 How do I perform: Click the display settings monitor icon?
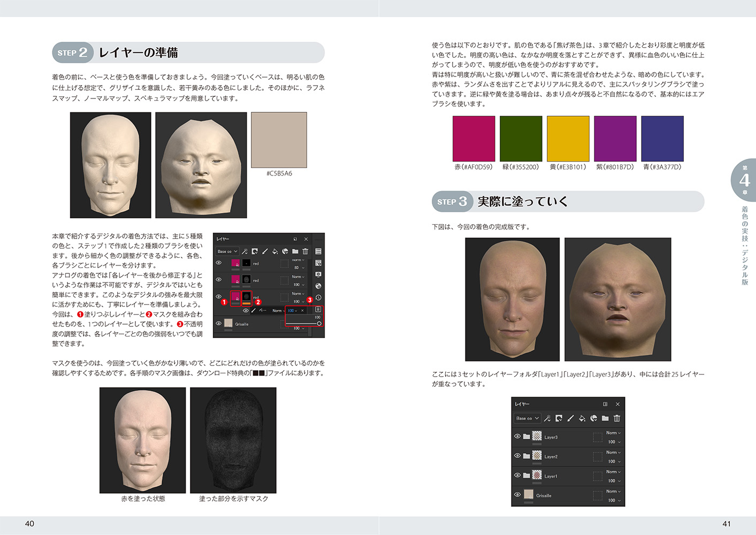pyautogui.click(x=318, y=274)
